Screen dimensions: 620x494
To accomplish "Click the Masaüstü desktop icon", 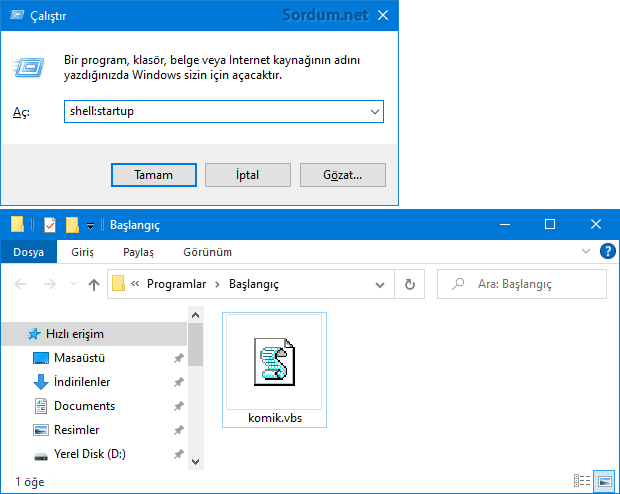I will (x=41, y=358).
